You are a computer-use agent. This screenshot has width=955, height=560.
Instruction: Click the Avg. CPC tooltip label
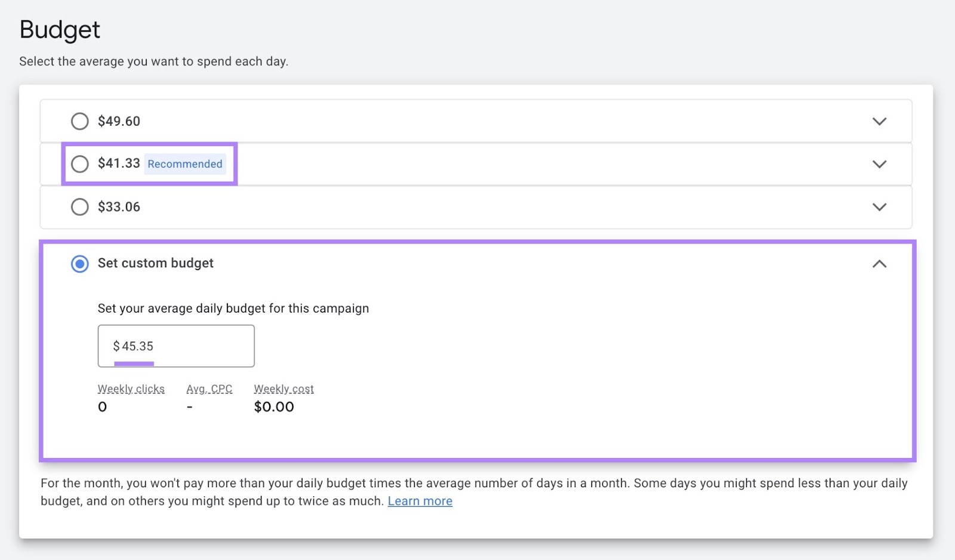209,388
